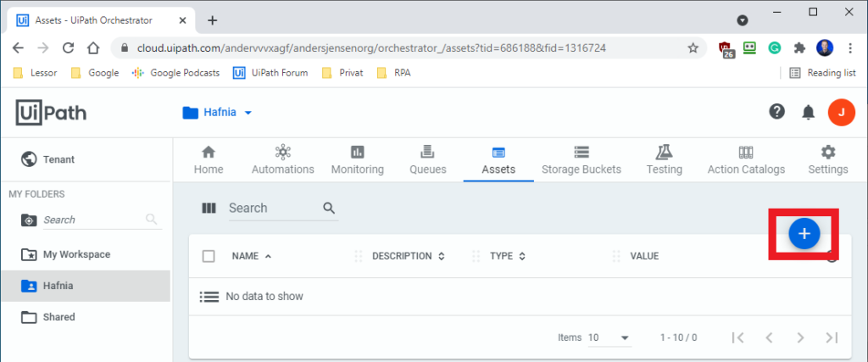
Task: Open a new browser tab
Action: point(212,20)
